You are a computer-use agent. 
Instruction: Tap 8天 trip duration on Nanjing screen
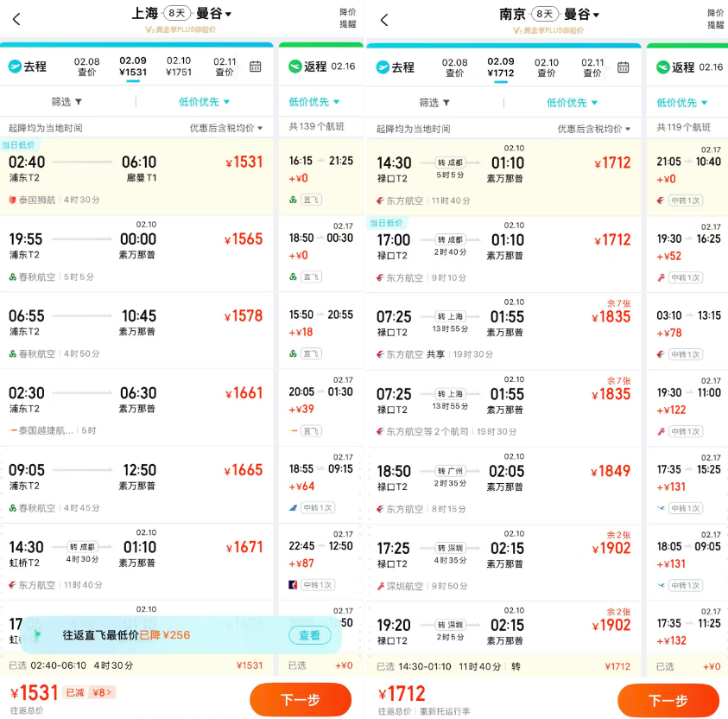pos(545,14)
